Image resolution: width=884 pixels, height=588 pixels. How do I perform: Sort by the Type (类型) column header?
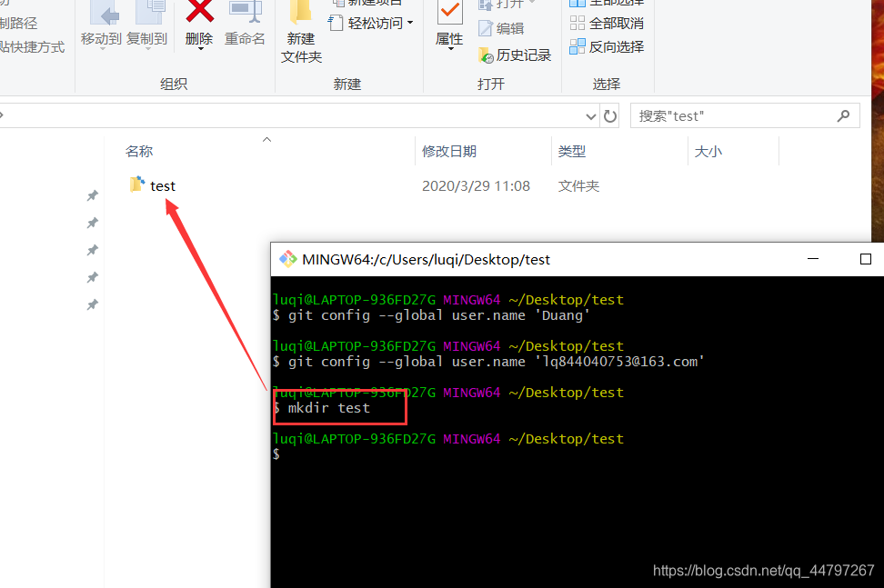[x=572, y=152]
